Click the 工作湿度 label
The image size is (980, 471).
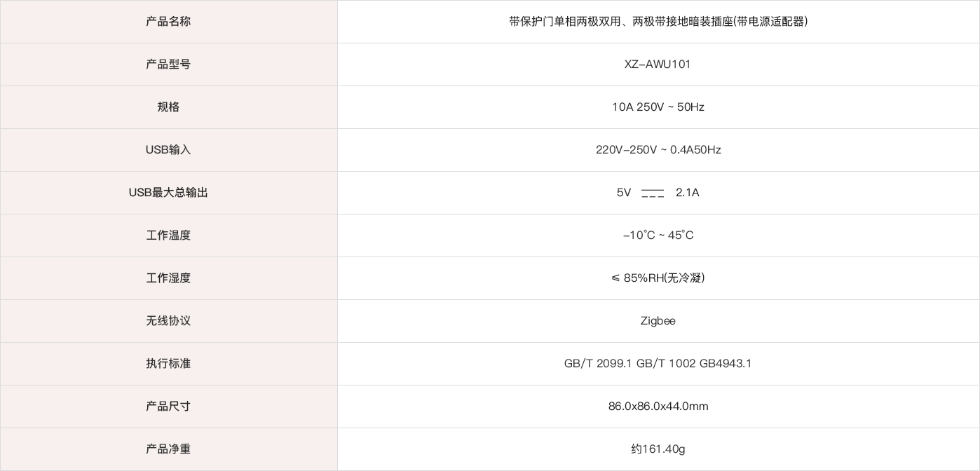168,278
